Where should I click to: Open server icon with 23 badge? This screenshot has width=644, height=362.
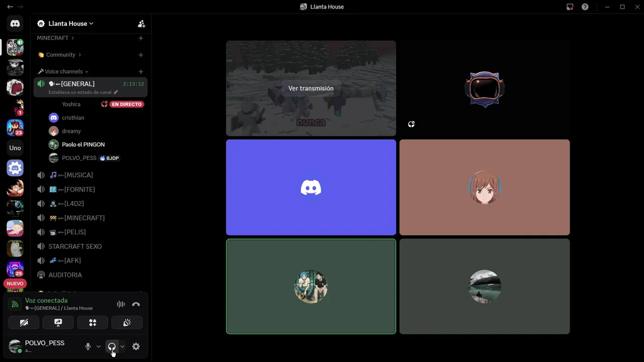15,128
